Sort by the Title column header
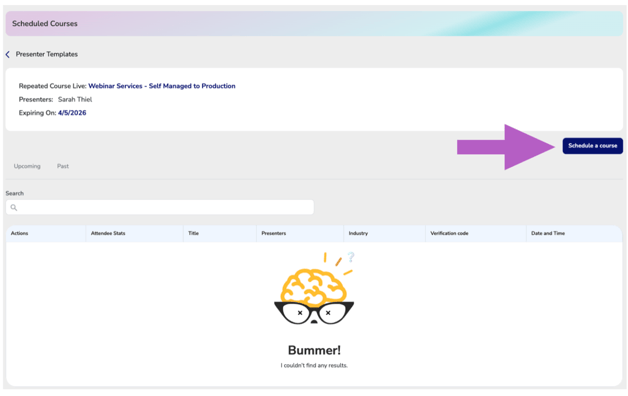The image size is (628, 396). pos(193,233)
